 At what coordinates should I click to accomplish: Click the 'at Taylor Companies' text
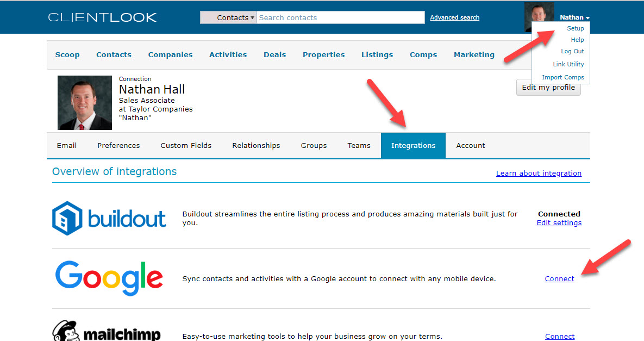(155, 109)
